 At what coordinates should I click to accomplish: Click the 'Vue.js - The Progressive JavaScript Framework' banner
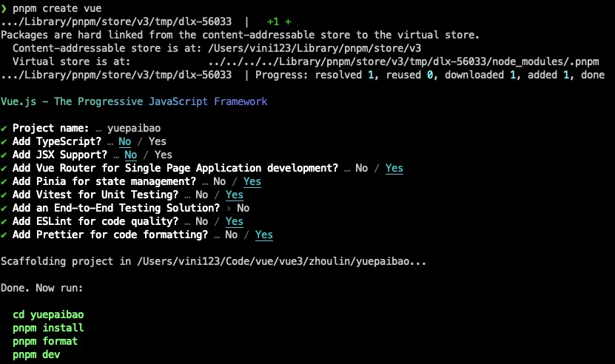(x=134, y=101)
